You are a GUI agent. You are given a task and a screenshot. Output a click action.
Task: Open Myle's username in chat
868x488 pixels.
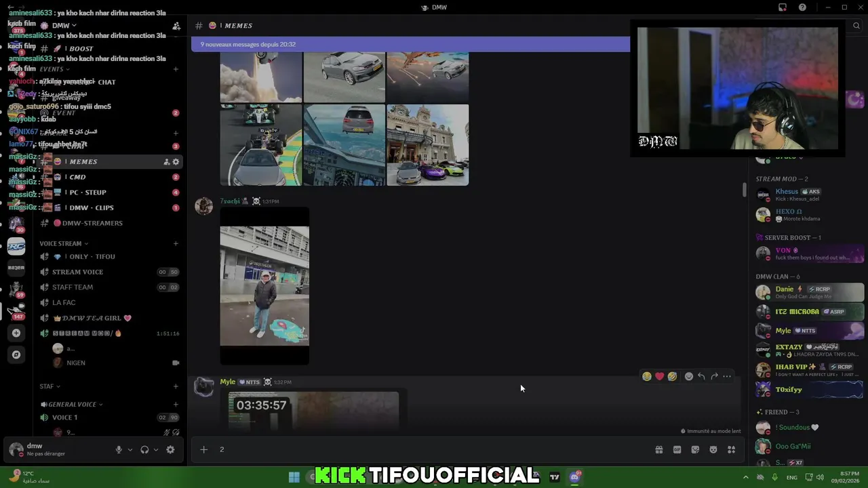coord(227,382)
